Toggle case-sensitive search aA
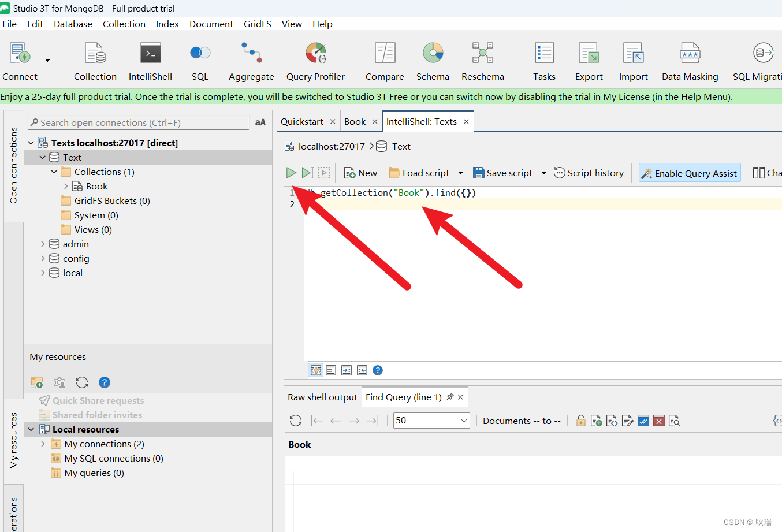The image size is (782, 532). pos(260,122)
